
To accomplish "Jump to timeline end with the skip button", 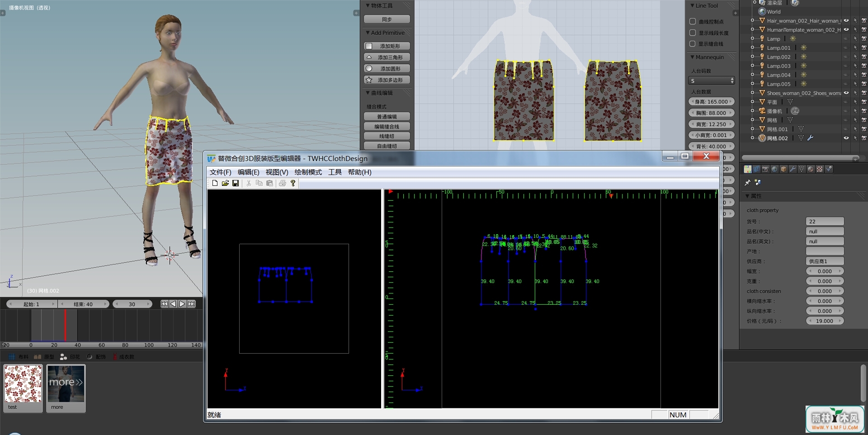I will [x=191, y=304].
